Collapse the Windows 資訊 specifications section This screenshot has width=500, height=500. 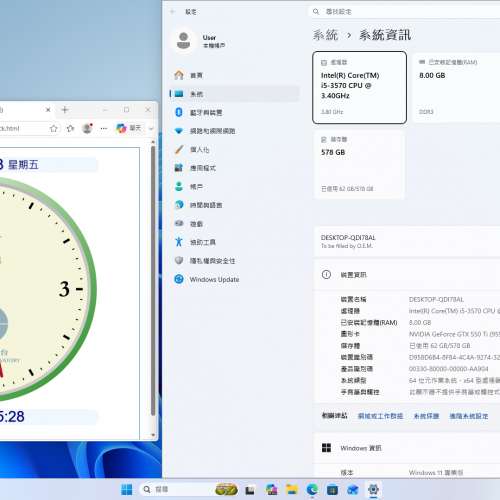click(x=407, y=448)
